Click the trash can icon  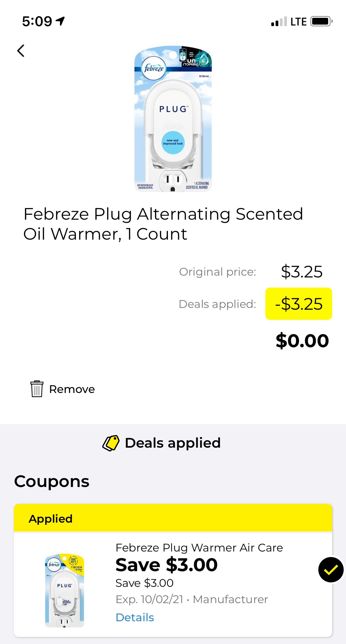pos(37,389)
